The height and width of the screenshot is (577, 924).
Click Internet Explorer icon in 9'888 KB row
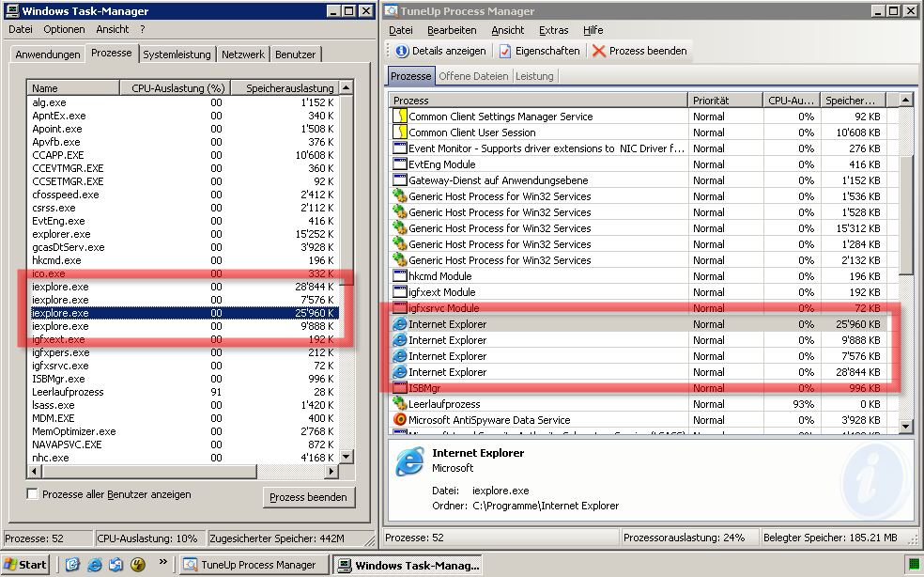[x=400, y=340]
